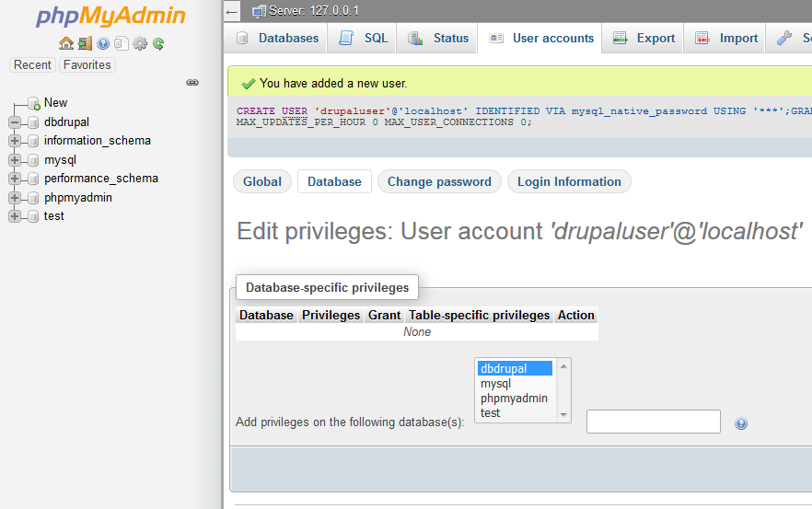Click the link-with-main-panel chain icon

click(192, 82)
